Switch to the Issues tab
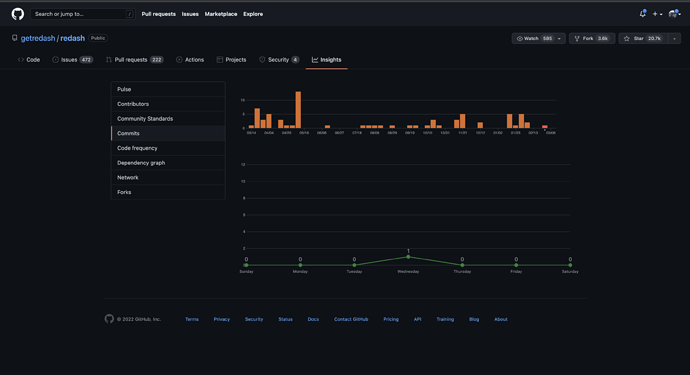The width and height of the screenshot is (690, 375). tap(72, 60)
